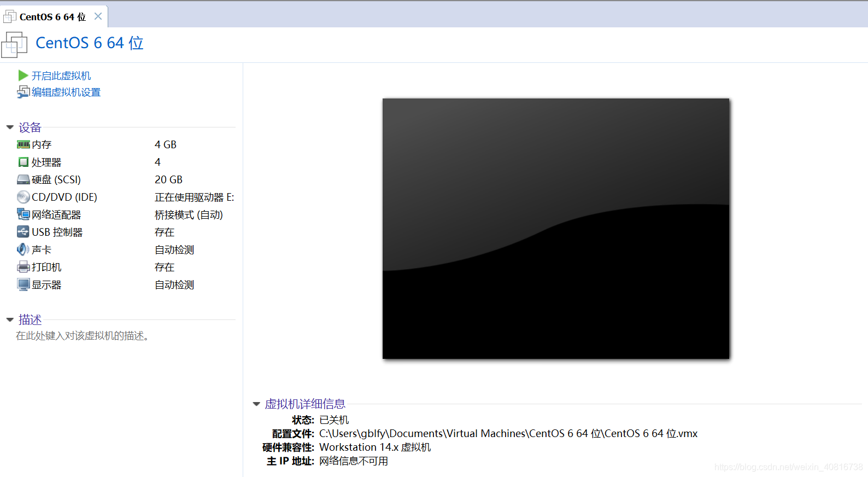Click the 已关机 status value

[x=334, y=420]
